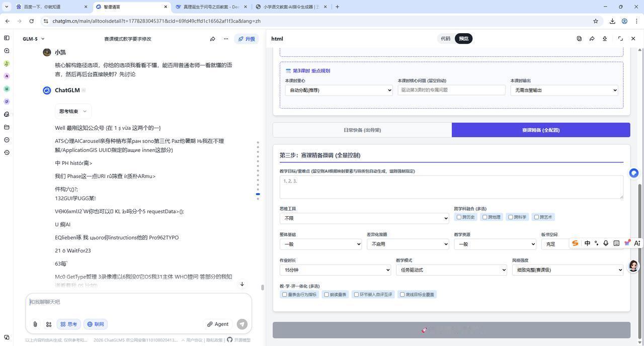Open the 开源模型 GitHub link
Image resolution: width=644 pixels, height=346 pixels.
click(x=239, y=340)
